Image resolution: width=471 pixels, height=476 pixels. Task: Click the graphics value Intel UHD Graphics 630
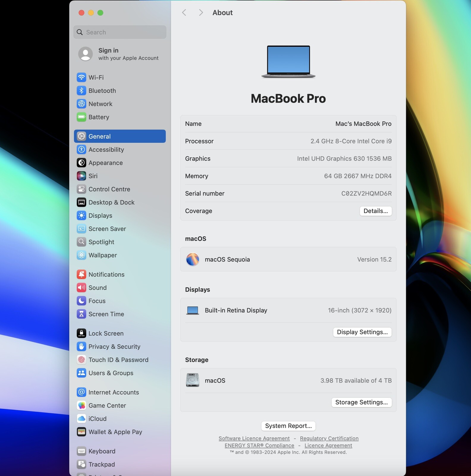coord(344,159)
